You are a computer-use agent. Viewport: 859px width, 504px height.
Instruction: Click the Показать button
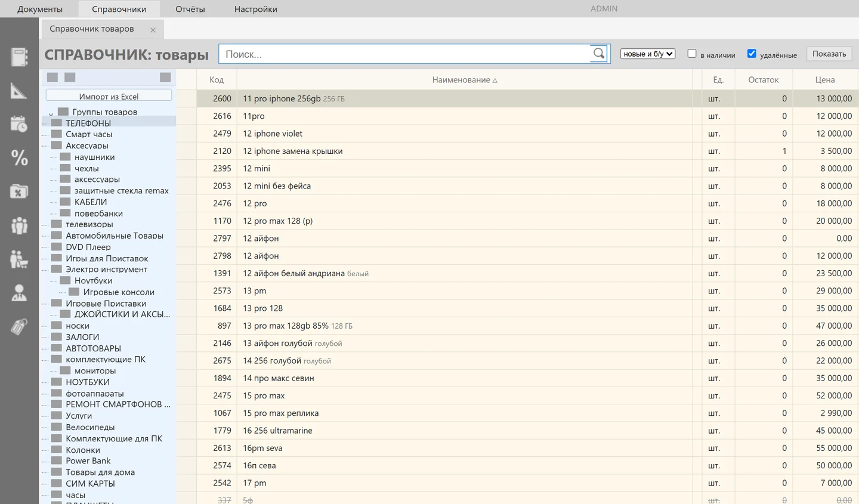click(829, 54)
